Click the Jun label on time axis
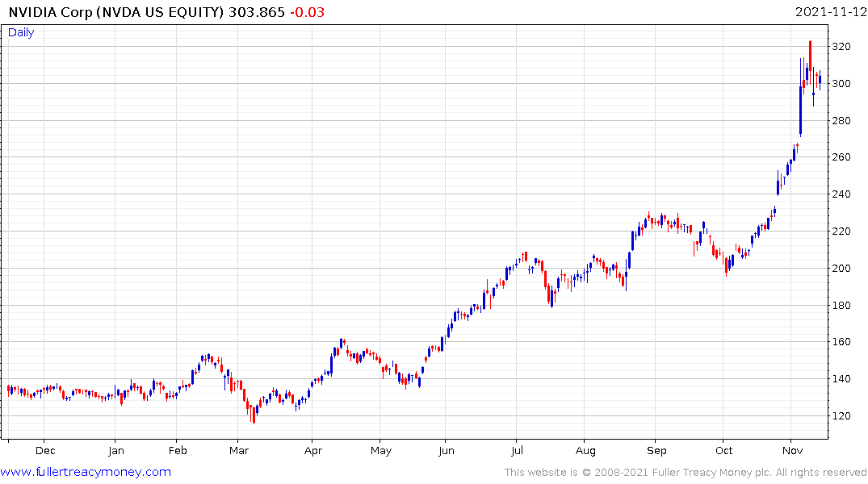 [447, 451]
